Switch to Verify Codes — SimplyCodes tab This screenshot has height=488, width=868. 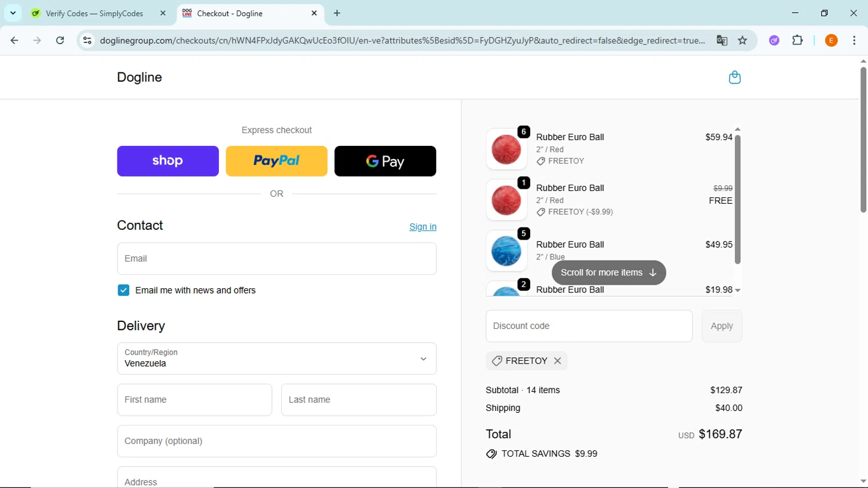95,13
